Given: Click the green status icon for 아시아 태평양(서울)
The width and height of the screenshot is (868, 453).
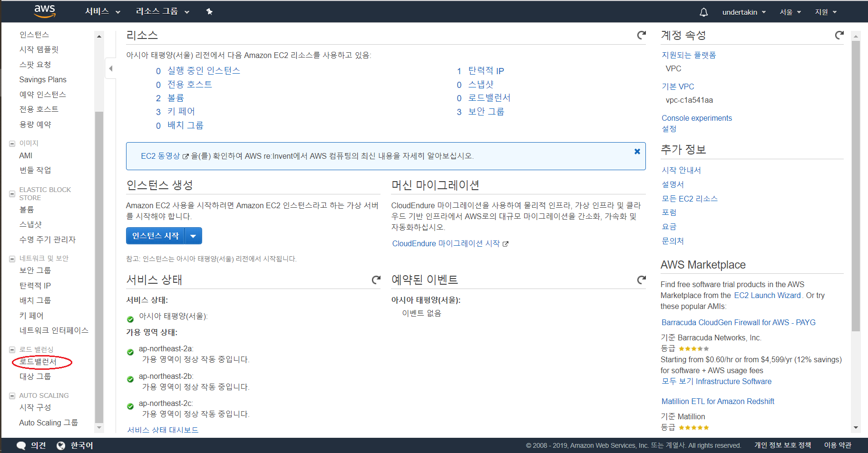Looking at the screenshot, I should 130,319.
